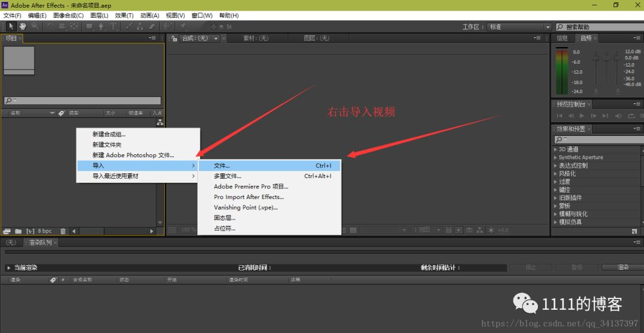The image size is (644, 333).
Task: Open the Audio panel options menu
Action: tap(637, 38)
